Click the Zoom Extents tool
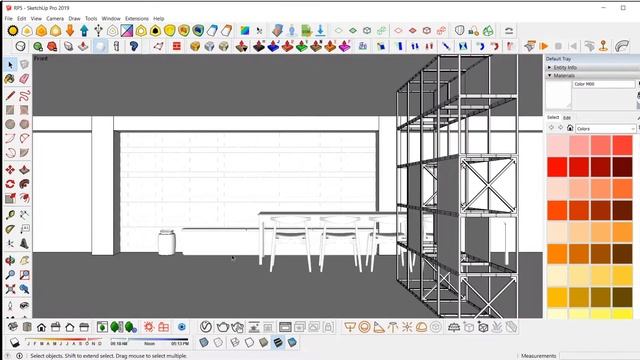This screenshot has width=640, height=360. pyautogui.click(x=10, y=289)
